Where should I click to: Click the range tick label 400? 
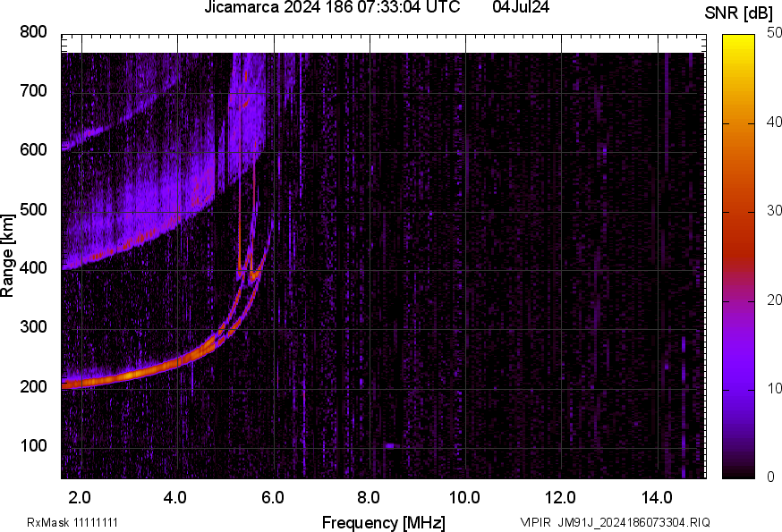[33, 268]
